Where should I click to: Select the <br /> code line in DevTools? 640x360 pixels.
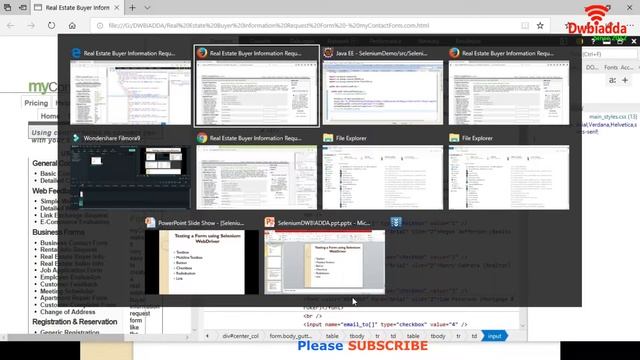pyautogui.click(x=313, y=316)
